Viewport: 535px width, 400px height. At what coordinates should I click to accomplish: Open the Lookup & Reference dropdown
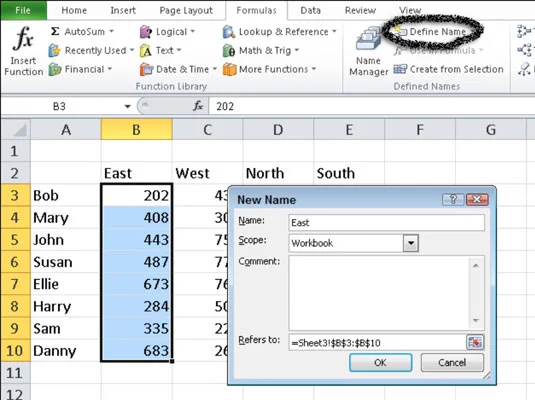(279, 32)
